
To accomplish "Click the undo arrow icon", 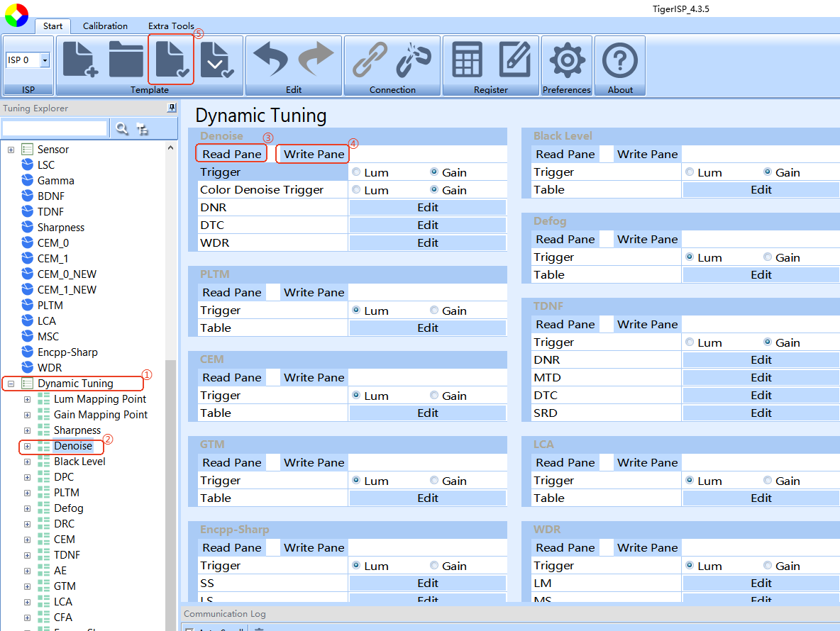I will pos(270,60).
